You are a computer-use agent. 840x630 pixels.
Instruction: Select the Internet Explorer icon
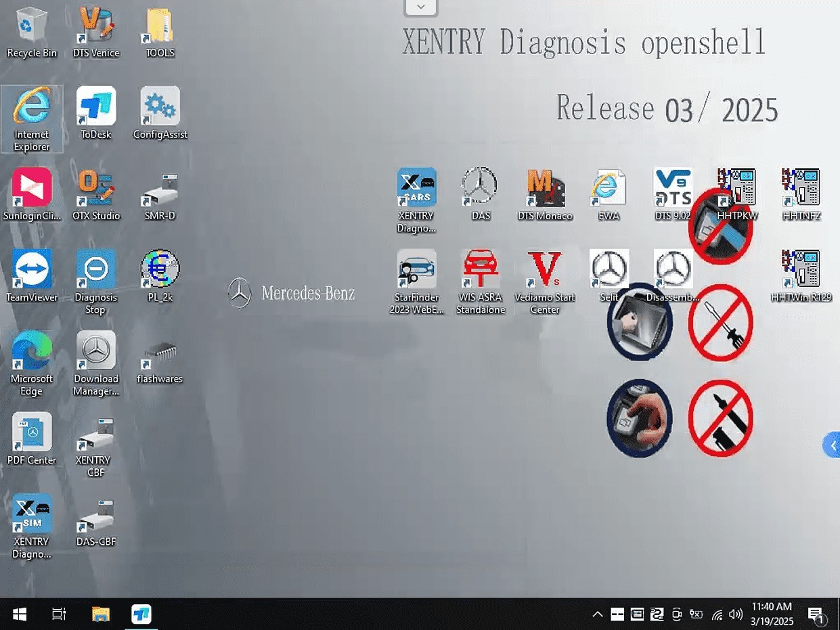[32, 119]
